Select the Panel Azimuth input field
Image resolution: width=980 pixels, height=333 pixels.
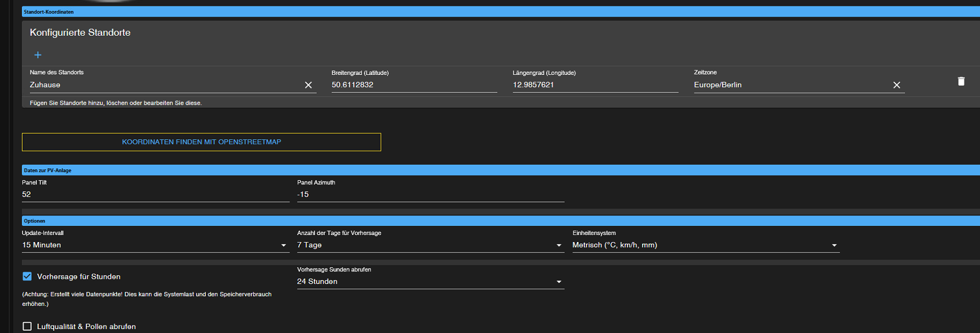pos(430,195)
